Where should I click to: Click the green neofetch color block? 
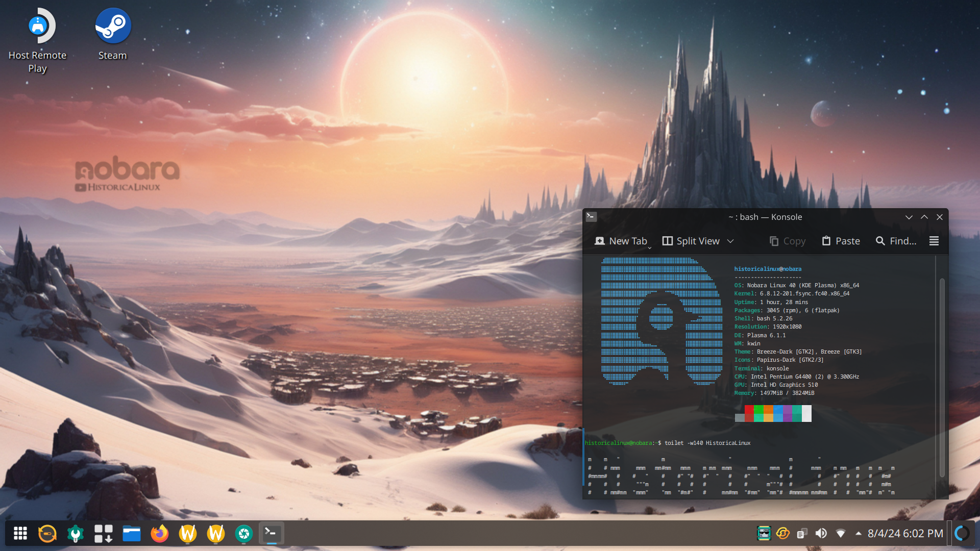tap(759, 413)
